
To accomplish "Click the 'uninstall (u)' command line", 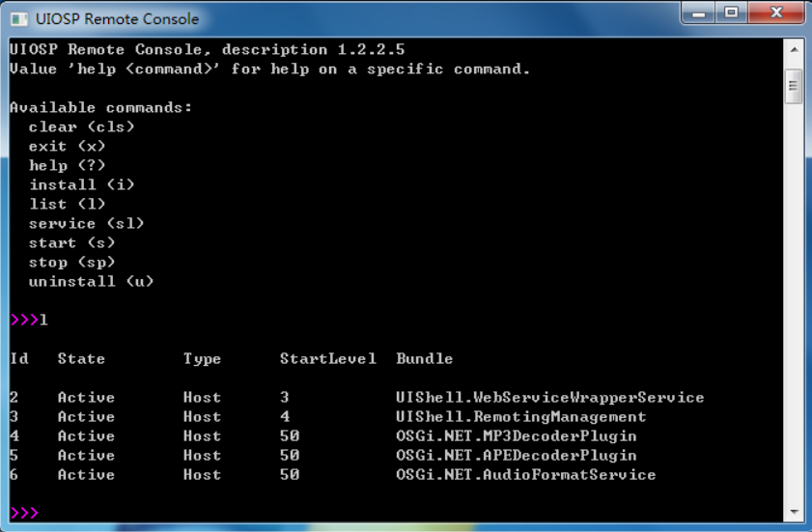I will tap(91, 281).
